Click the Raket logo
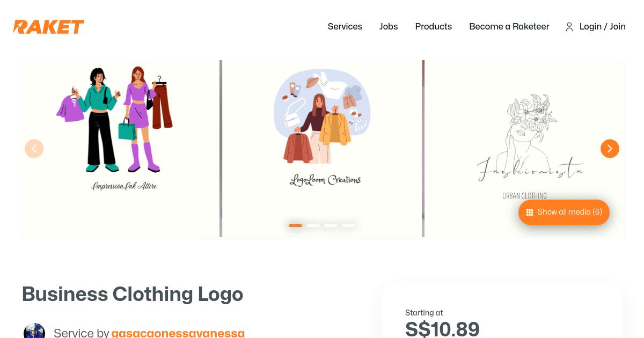Screen dimensions: 644x338 [48, 26]
